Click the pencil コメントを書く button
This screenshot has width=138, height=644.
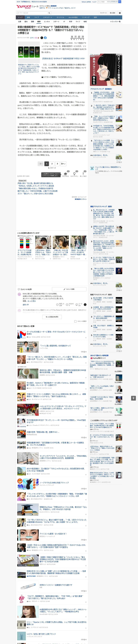69,289
